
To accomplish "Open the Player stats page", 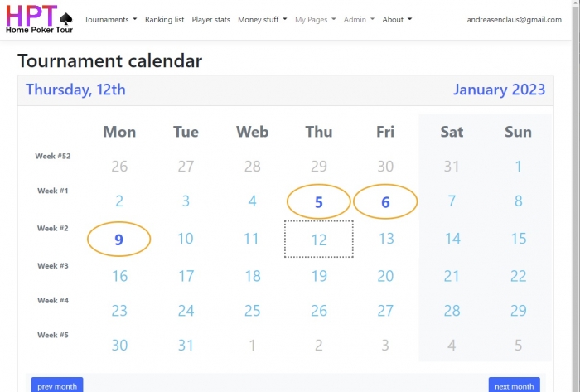I will click(x=210, y=20).
